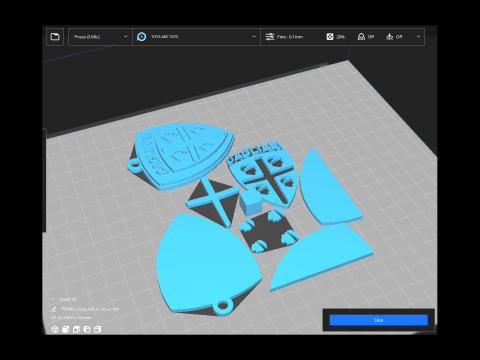480x360 pixels.
Task: Click the support Off icon
Action: pyautogui.click(x=361, y=37)
